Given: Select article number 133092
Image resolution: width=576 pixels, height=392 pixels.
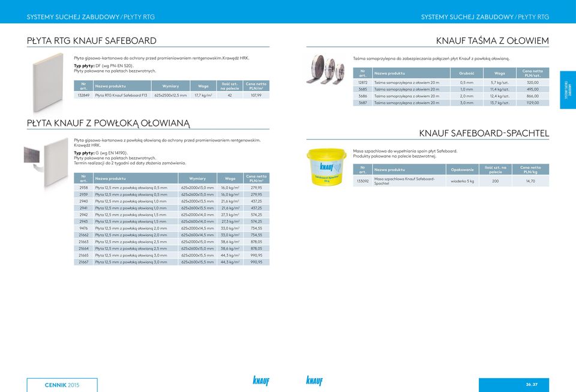Looking at the screenshot, I should 362,181.
